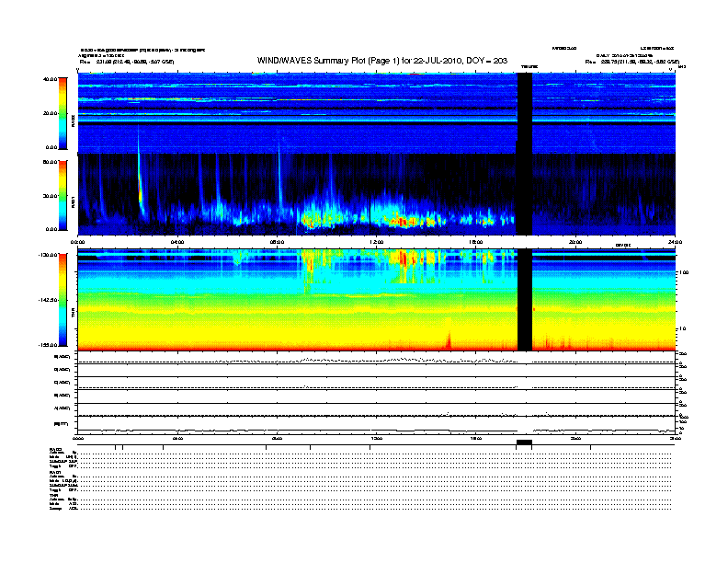Click the 'Rs = 228.75' position text
728x563 pixels.
[632, 62]
